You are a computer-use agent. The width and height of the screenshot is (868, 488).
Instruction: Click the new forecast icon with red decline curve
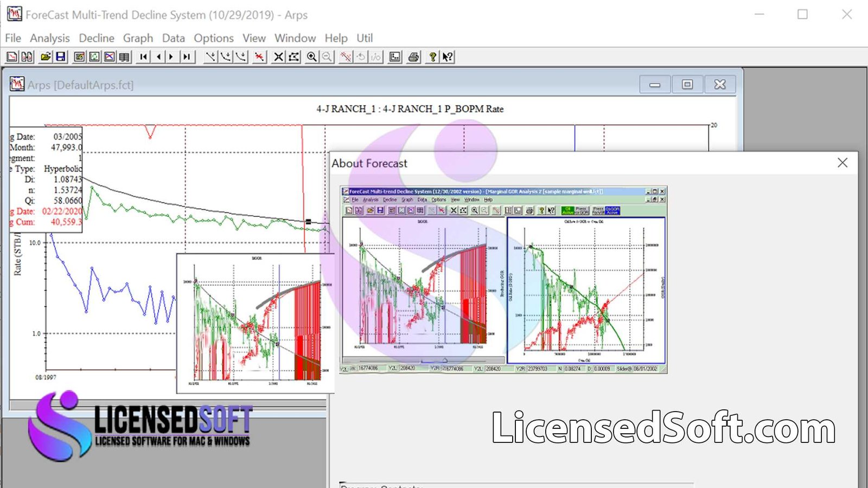tap(12, 56)
